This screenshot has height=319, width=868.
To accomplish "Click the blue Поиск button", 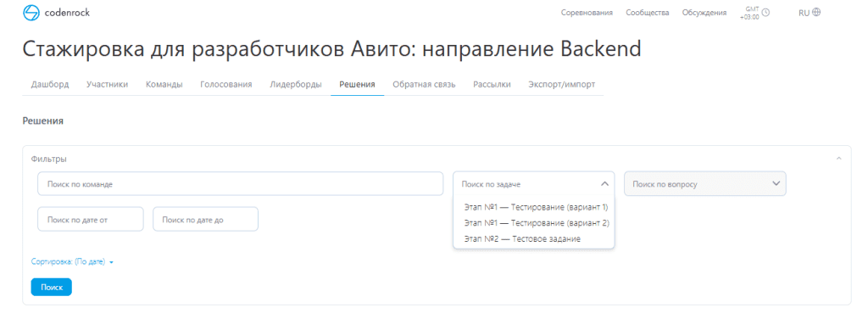I will pos(52,287).
